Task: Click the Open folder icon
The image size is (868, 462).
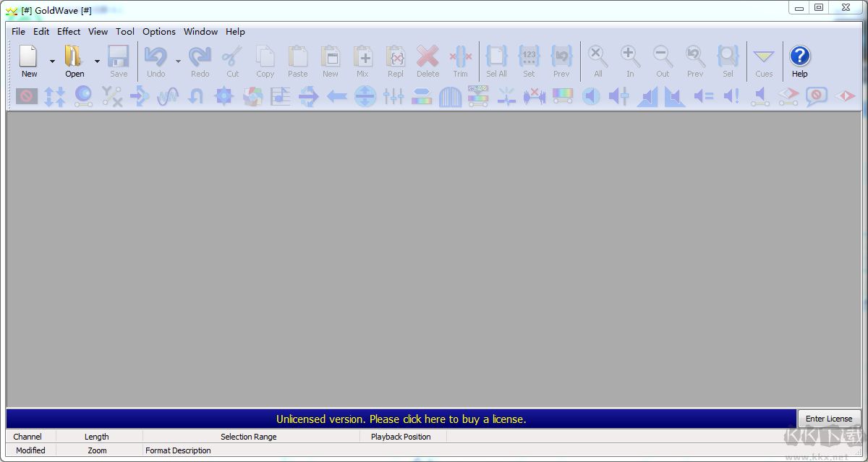Action: click(74, 56)
